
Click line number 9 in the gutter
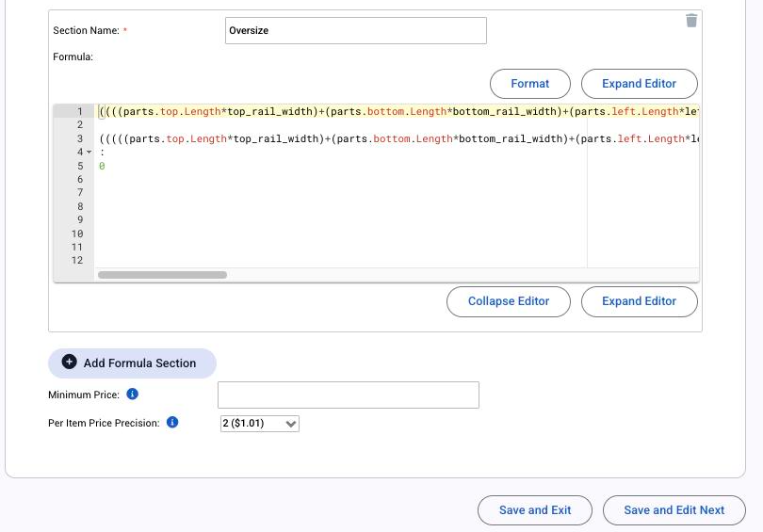coord(80,219)
